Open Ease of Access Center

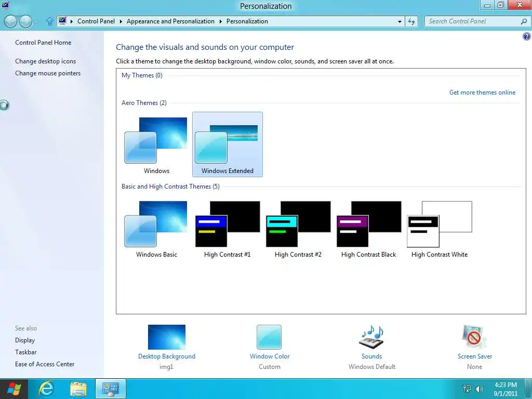[x=45, y=364]
